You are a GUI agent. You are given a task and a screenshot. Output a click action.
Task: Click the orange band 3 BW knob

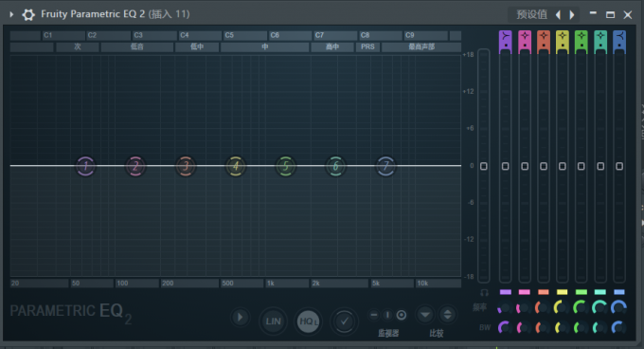(543, 327)
